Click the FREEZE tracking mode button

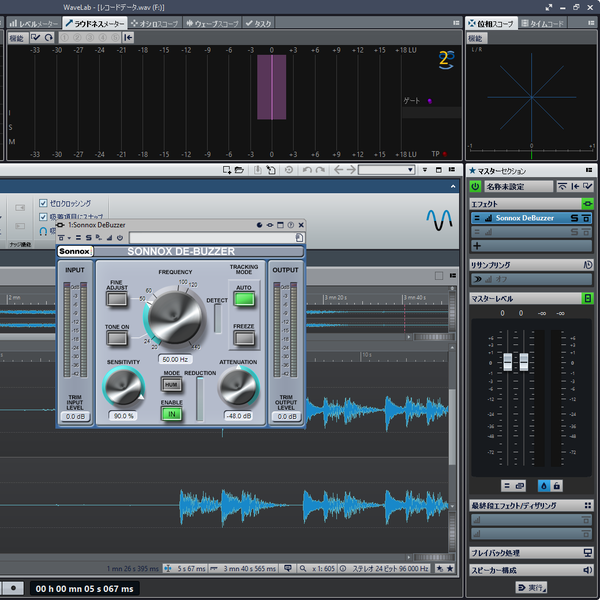click(244, 338)
